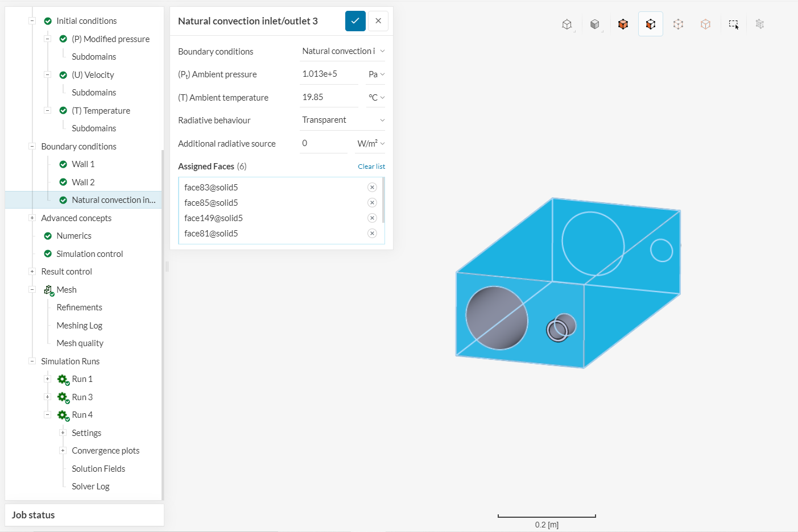This screenshot has width=798, height=532.
Task: Open the view orientation cube menu
Action: click(567, 24)
